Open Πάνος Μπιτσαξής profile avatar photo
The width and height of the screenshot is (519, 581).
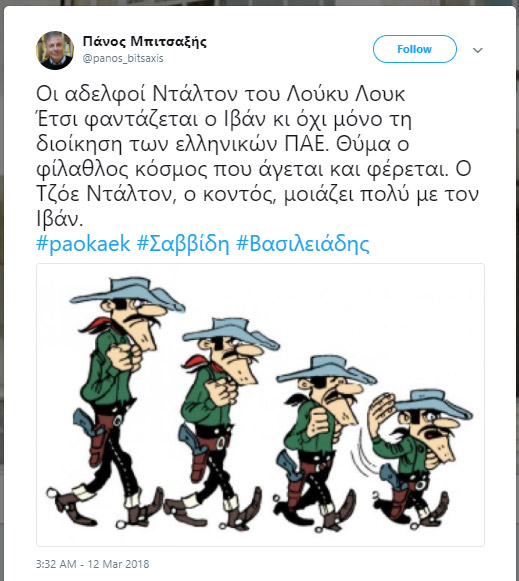[x=55, y=50]
